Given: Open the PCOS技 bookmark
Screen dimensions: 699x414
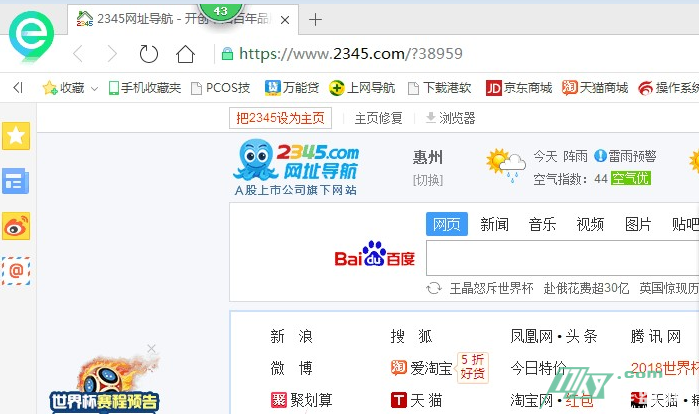Looking at the screenshot, I should click(x=220, y=88).
